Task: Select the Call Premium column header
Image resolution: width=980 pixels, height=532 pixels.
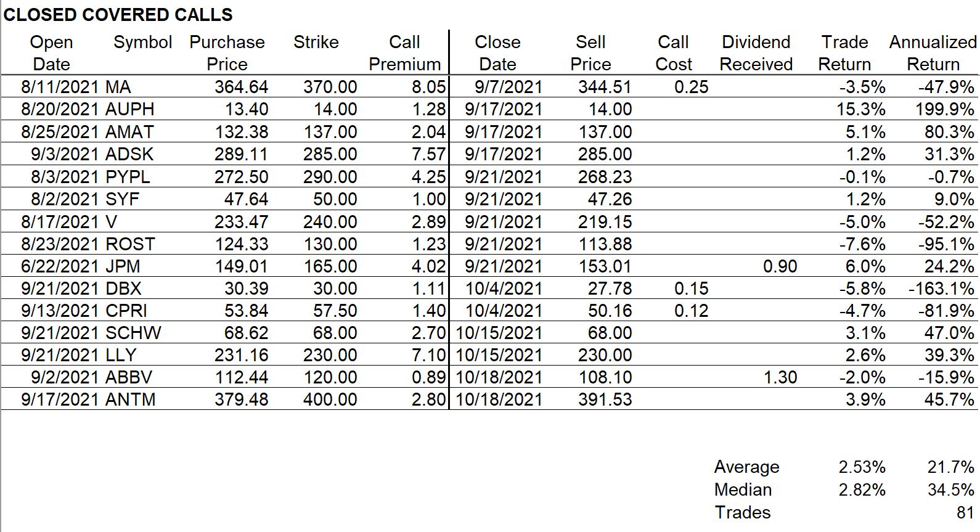Action: pyautogui.click(x=405, y=53)
